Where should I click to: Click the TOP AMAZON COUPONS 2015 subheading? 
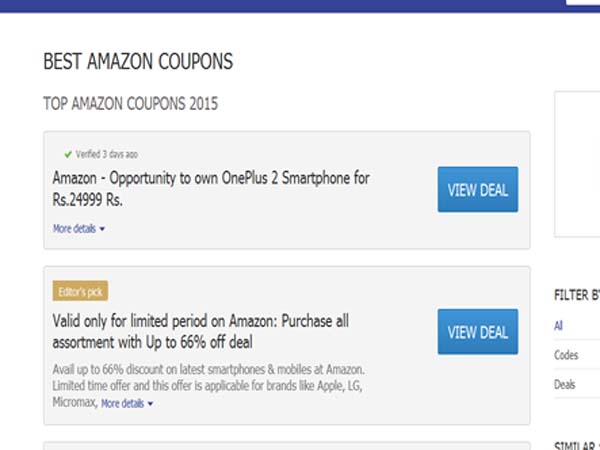131,103
